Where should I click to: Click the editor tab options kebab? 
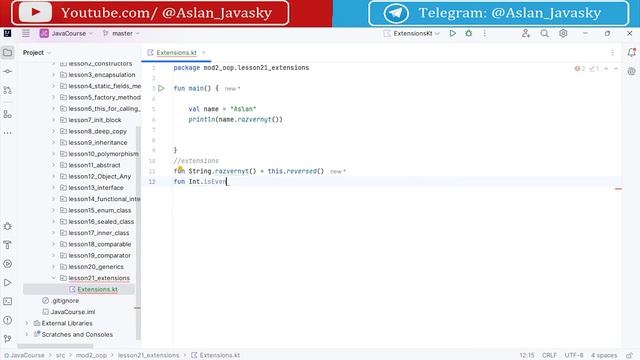[x=612, y=52]
